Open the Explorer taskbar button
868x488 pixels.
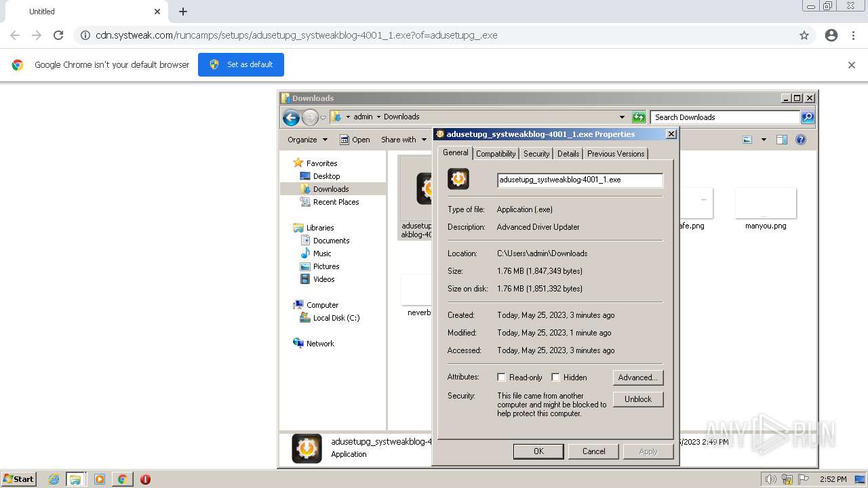tap(75, 479)
